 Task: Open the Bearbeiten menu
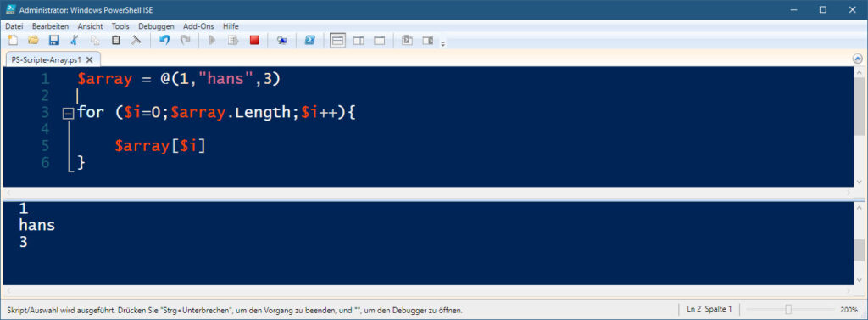click(x=50, y=26)
